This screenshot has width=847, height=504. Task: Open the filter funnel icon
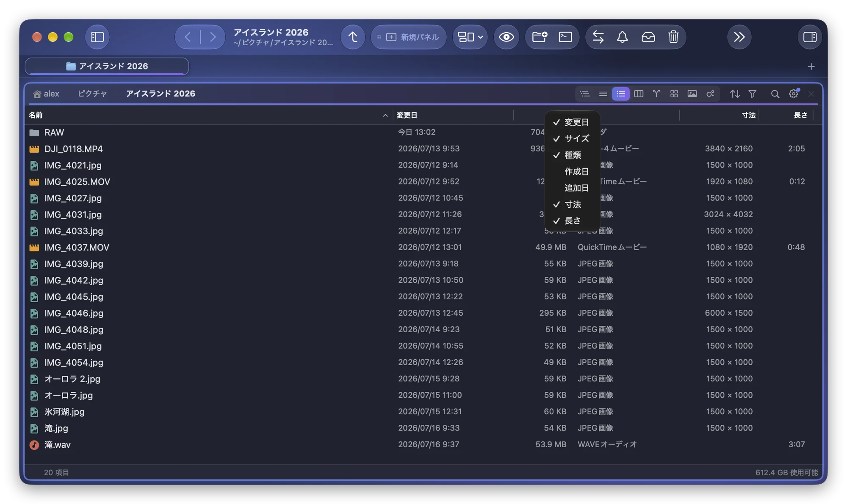coord(753,94)
